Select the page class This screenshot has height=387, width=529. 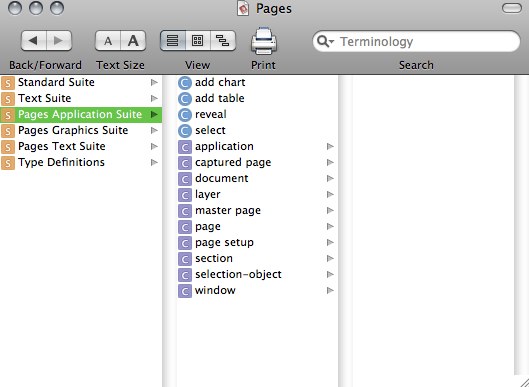(257, 226)
